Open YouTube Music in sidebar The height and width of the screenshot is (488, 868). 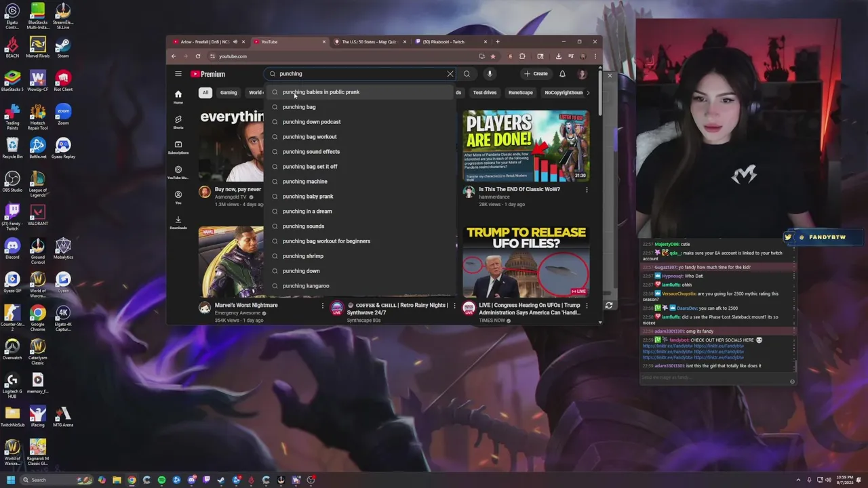click(x=178, y=172)
